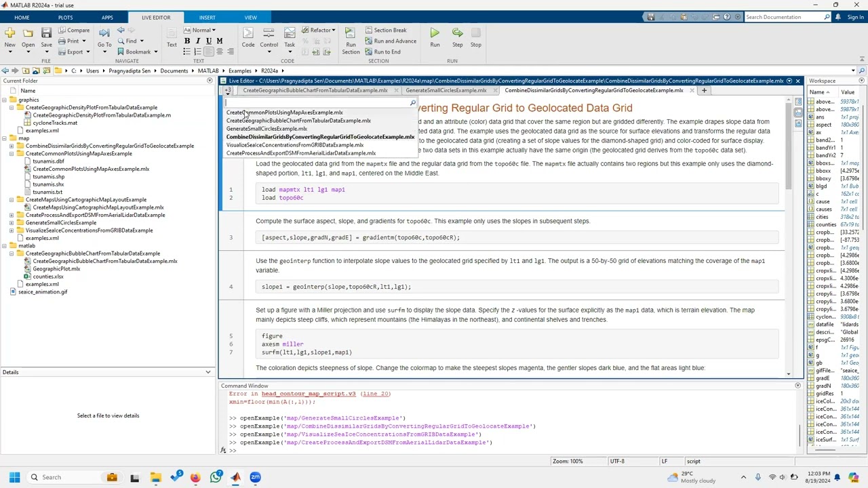Screen dimensions: 868x488
Task: Click the Compare files tool
Action: 74,30
